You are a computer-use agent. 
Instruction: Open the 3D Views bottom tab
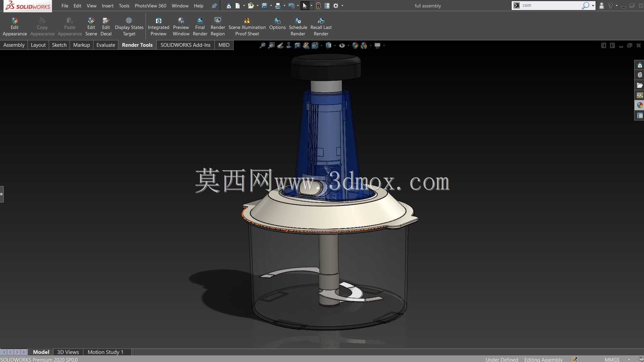tap(68, 352)
